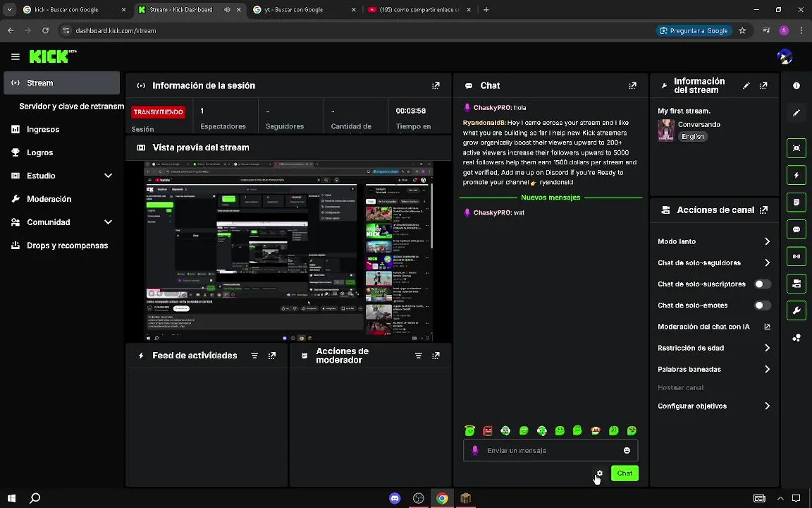
Task: Select Stream in the sidebar
Action: pyautogui.click(x=61, y=83)
